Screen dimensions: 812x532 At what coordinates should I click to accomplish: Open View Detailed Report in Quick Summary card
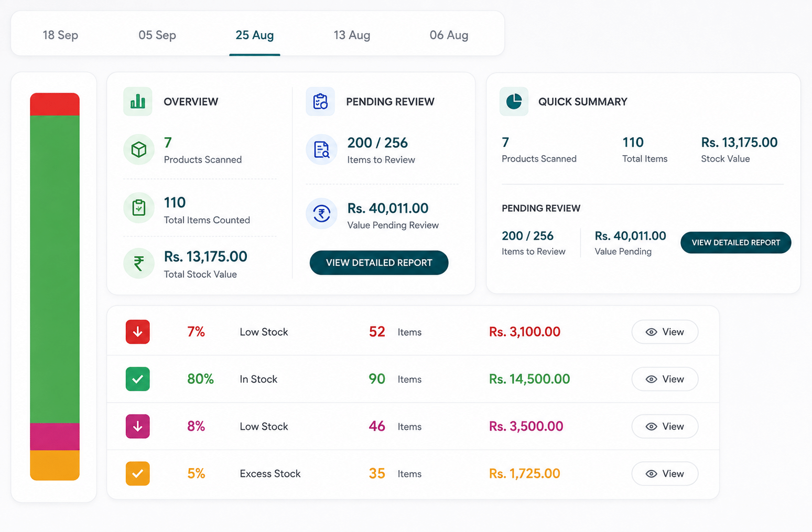(x=735, y=243)
